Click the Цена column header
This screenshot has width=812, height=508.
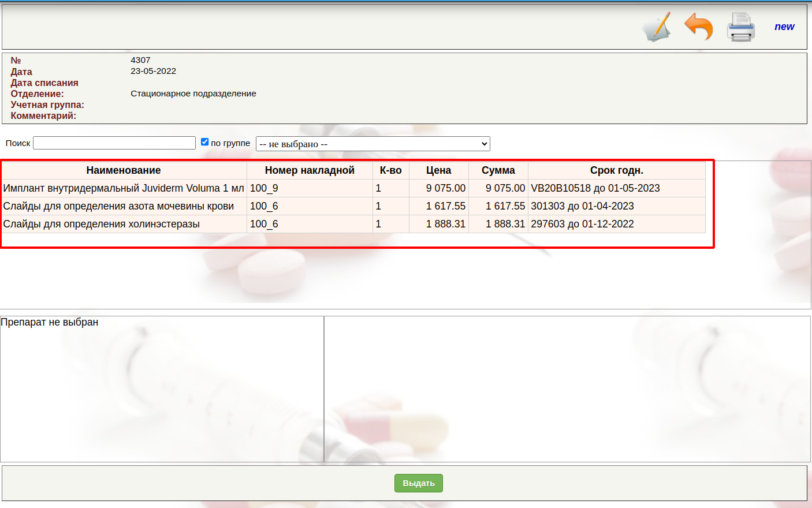tap(438, 170)
